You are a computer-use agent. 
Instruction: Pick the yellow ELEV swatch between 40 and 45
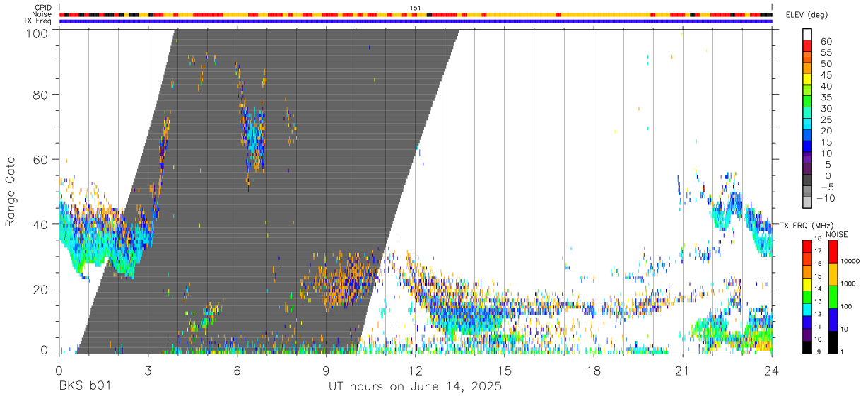(x=807, y=79)
